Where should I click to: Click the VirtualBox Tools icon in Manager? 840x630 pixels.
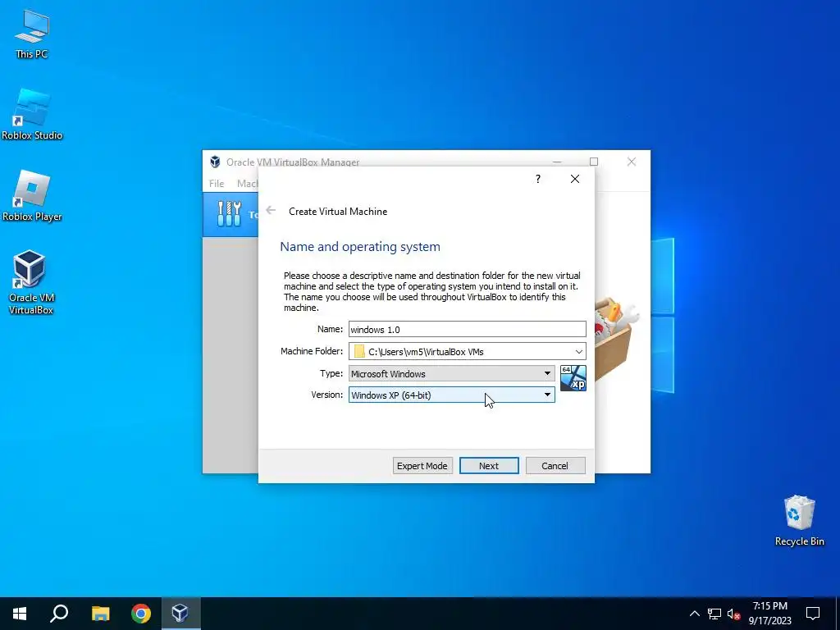(x=230, y=214)
